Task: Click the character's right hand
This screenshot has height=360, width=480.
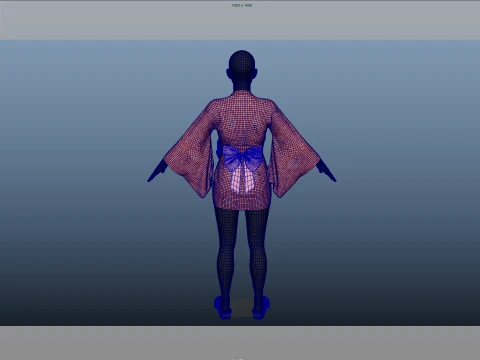Action: point(326,171)
